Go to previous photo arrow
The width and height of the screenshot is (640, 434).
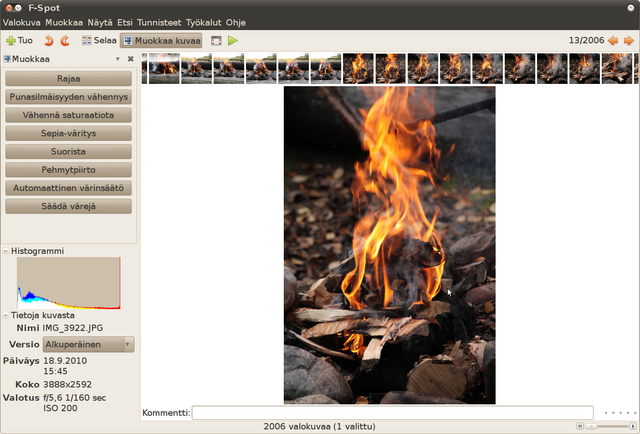[613, 41]
